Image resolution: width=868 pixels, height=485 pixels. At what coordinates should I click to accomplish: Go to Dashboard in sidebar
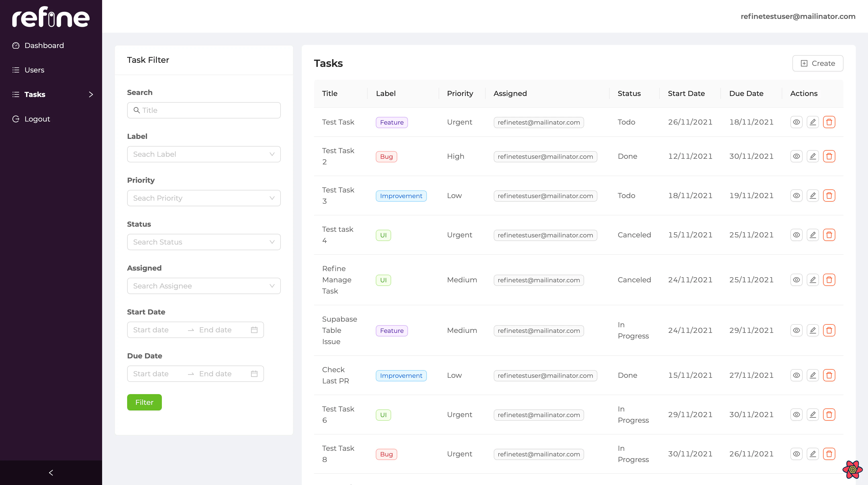[44, 45]
